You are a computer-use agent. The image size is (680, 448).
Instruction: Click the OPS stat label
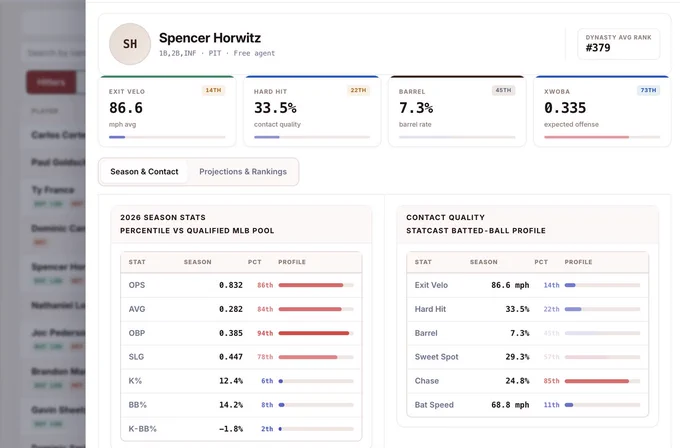137,285
